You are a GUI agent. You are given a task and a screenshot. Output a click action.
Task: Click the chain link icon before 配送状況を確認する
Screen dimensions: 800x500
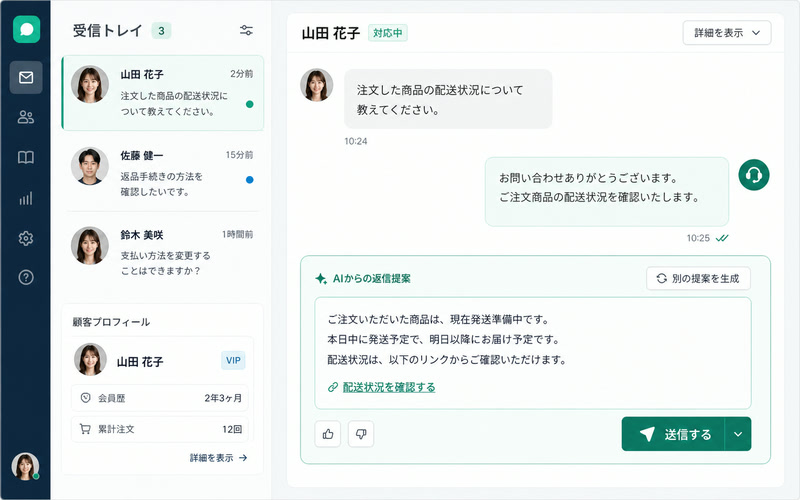[333, 387]
